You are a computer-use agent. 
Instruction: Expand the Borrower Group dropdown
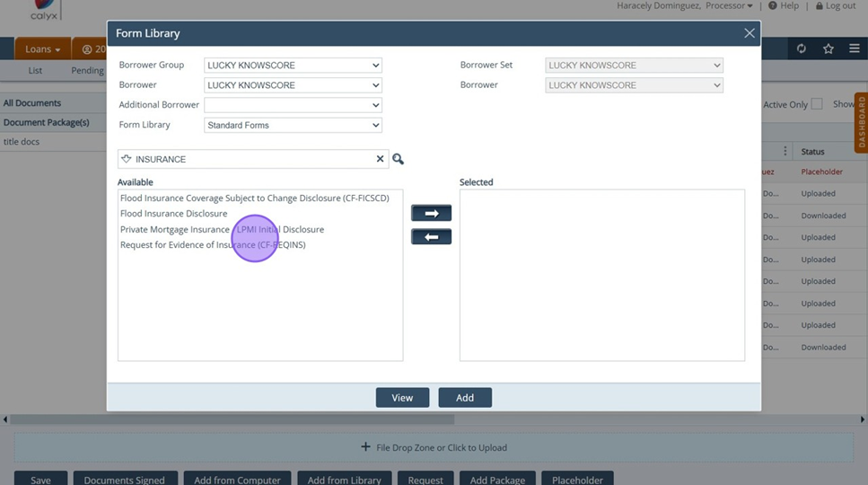tap(293, 66)
